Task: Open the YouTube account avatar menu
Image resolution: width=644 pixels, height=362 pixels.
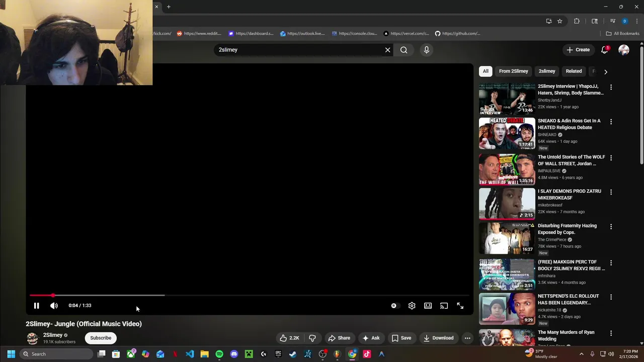Action: [624, 50]
